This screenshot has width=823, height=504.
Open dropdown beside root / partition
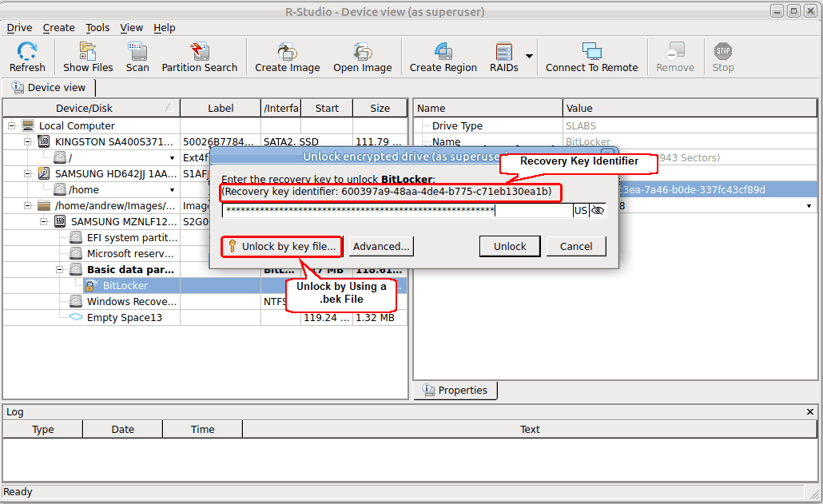[172, 158]
